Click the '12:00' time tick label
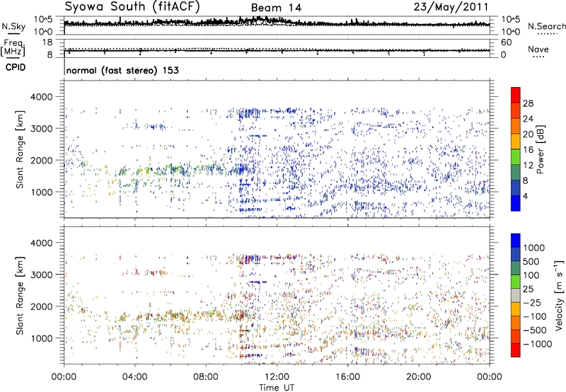 point(277,377)
